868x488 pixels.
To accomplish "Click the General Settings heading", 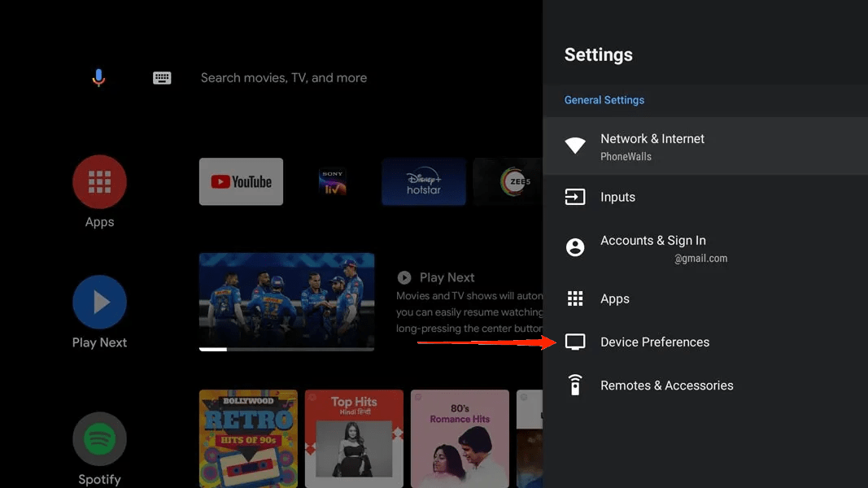I will [x=604, y=100].
